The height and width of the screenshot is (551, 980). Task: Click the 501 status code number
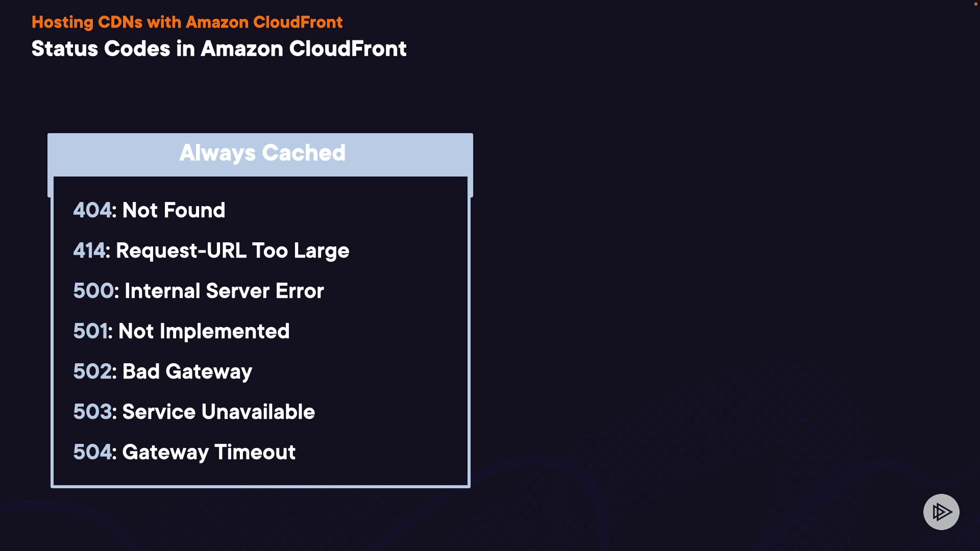point(90,331)
